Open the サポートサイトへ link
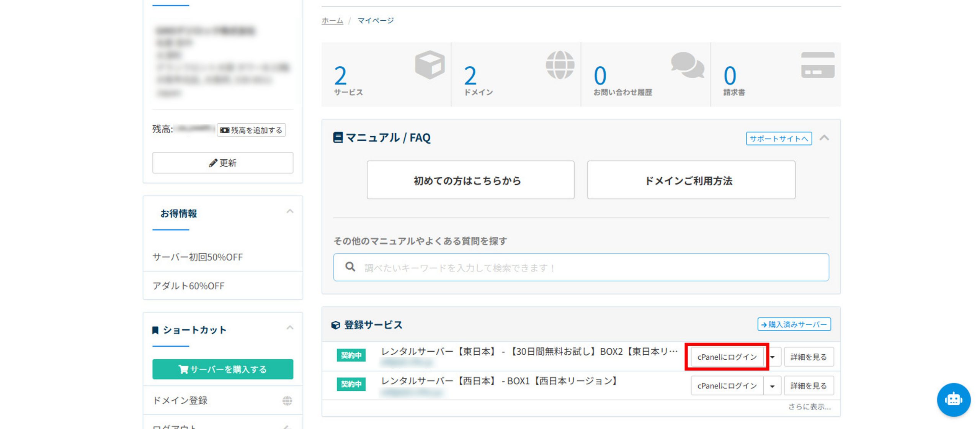Image resolution: width=980 pixels, height=429 pixels. click(778, 138)
